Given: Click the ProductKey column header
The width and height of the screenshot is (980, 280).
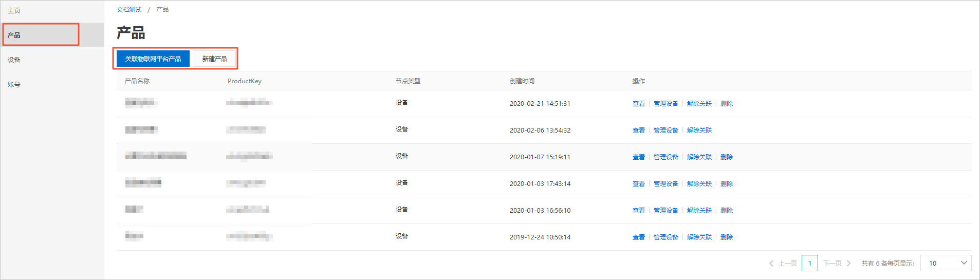Looking at the screenshot, I should [x=245, y=81].
